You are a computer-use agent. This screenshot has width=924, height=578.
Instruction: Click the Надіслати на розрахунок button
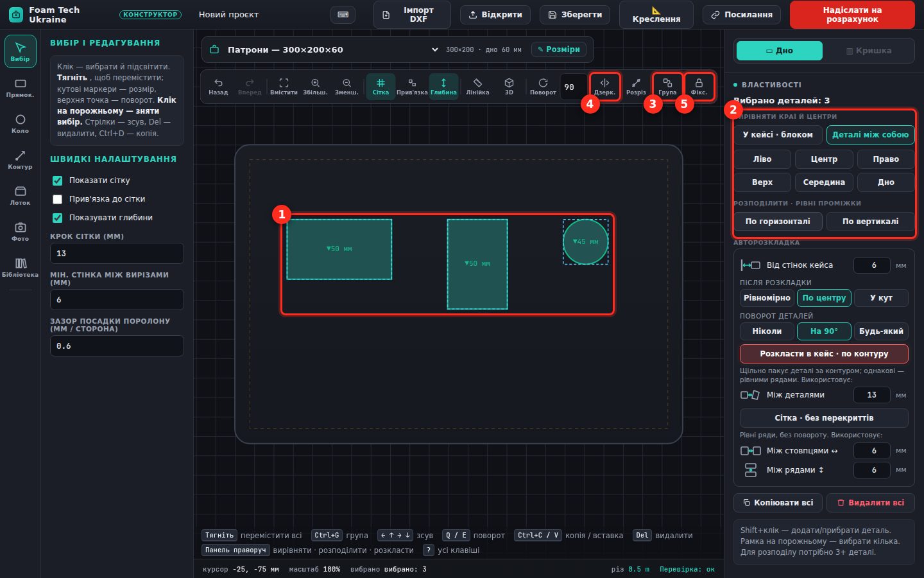pyautogui.click(x=852, y=15)
